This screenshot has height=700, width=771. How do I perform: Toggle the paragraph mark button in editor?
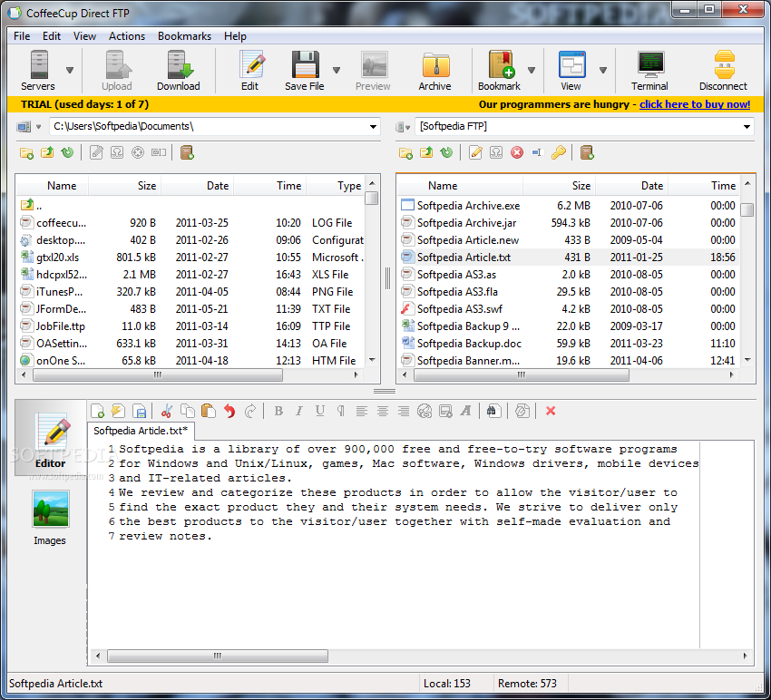click(x=341, y=411)
